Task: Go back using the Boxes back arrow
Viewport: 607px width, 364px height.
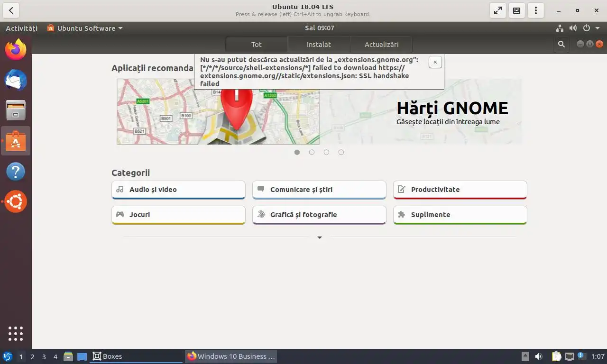Action: click(x=11, y=10)
